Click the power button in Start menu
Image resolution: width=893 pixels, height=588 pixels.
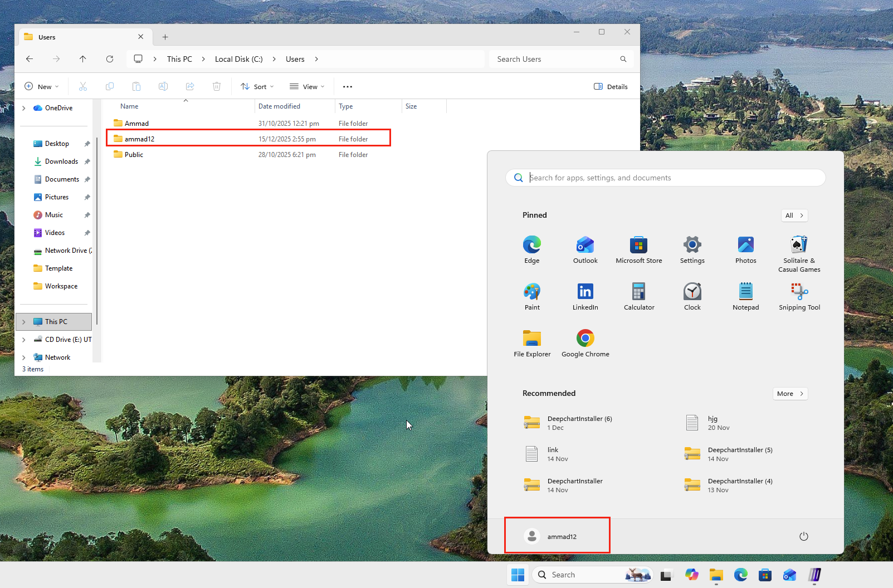point(803,536)
